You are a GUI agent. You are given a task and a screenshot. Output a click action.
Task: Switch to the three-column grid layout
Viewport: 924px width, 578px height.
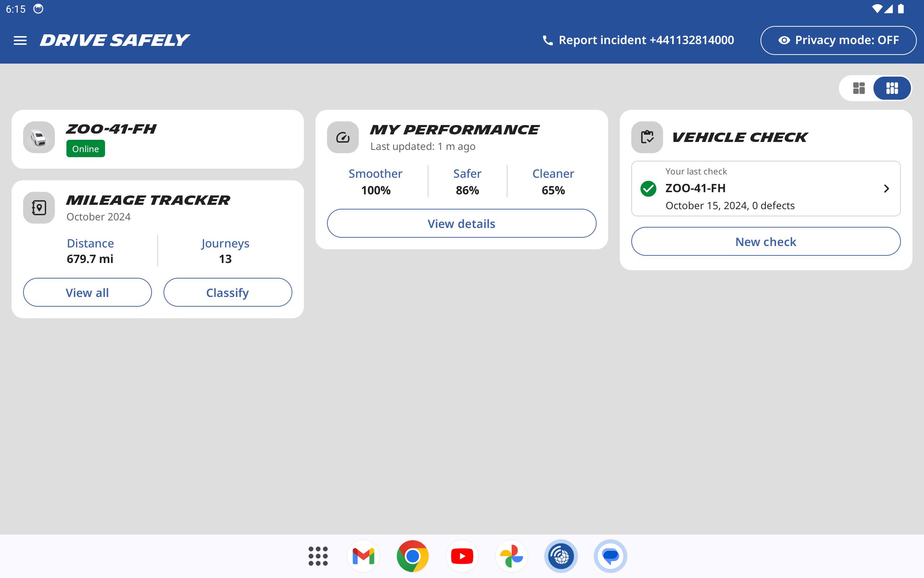[x=892, y=88]
